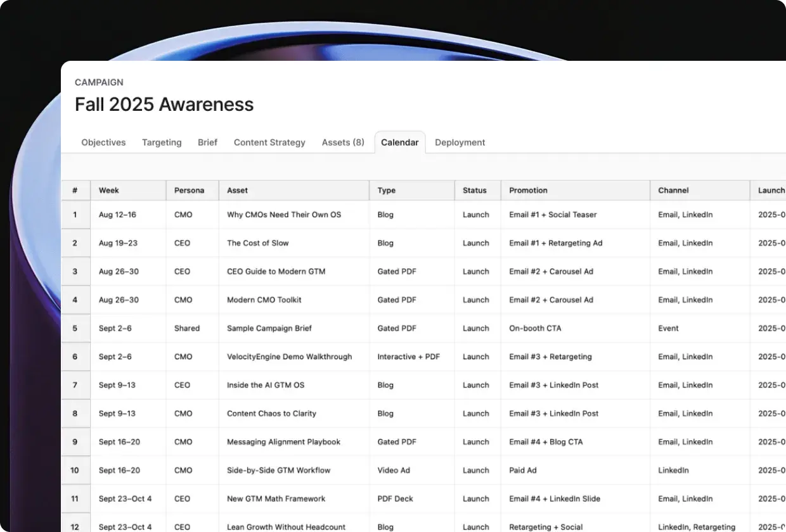Image resolution: width=786 pixels, height=532 pixels.
Task: Open "VelocityEngine Demo Walkthrough" asset cell
Action: 294,357
